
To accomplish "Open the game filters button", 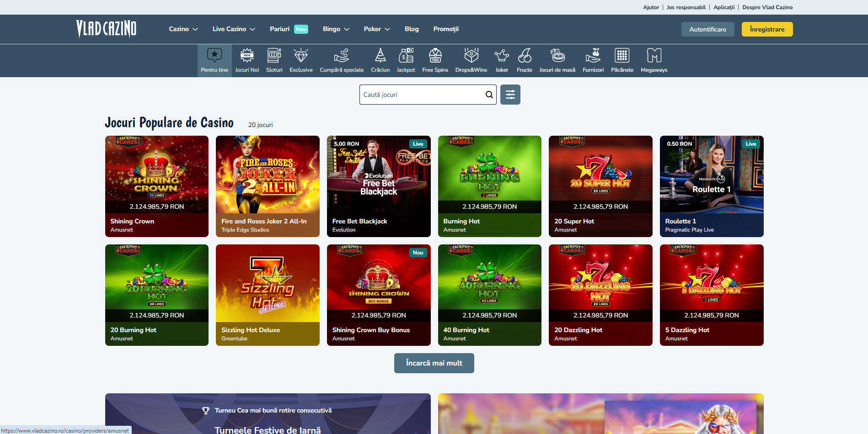I will [510, 95].
